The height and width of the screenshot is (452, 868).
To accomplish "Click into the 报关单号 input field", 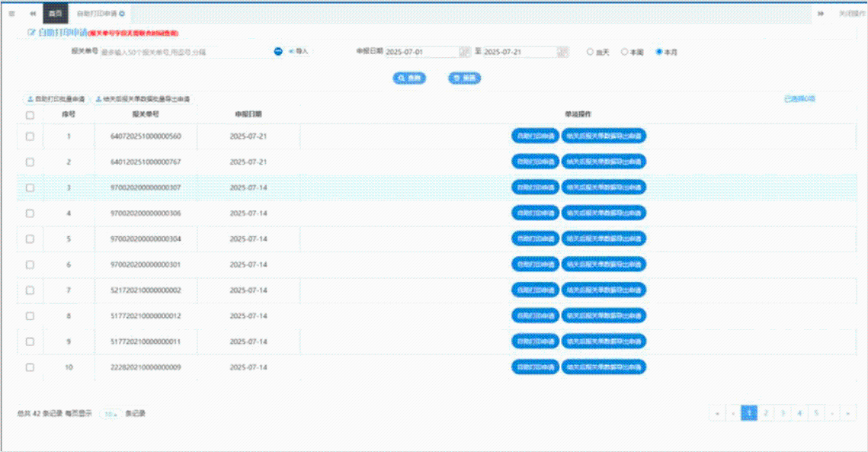I will pyautogui.click(x=186, y=52).
